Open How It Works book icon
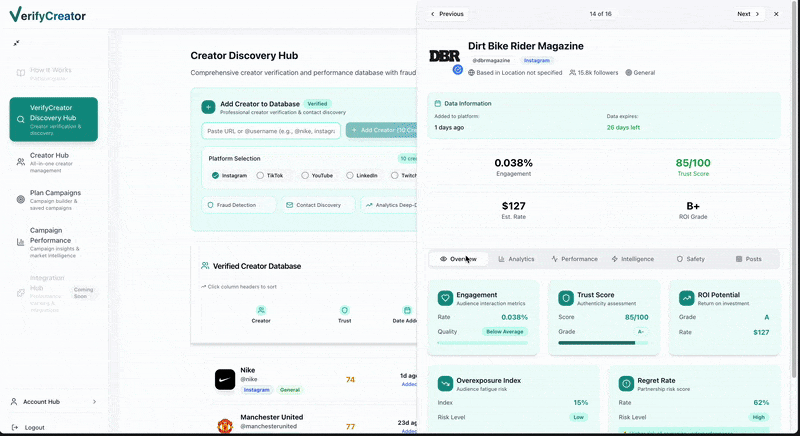The width and height of the screenshot is (800, 436). (x=21, y=73)
